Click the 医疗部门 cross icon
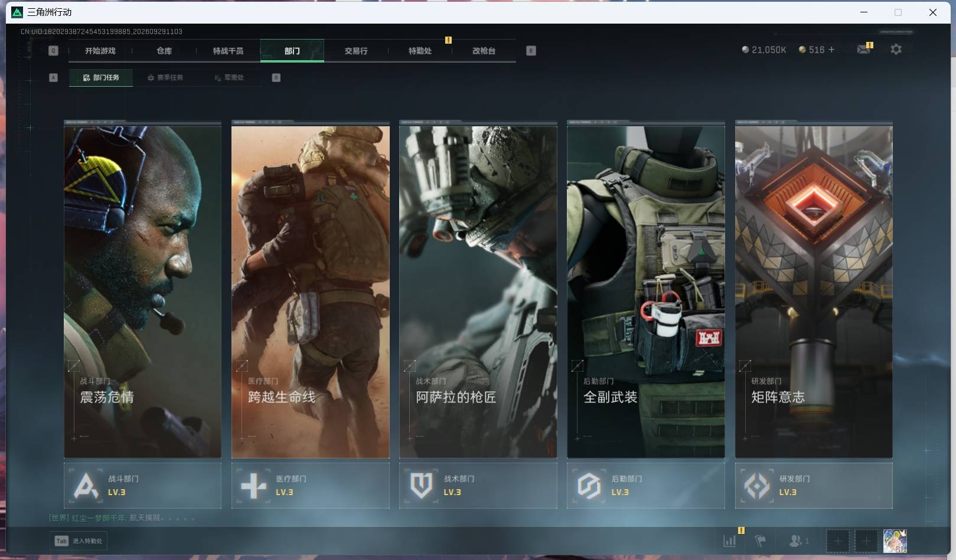The height and width of the screenshot is (560, 956). (x=254, y=486)
